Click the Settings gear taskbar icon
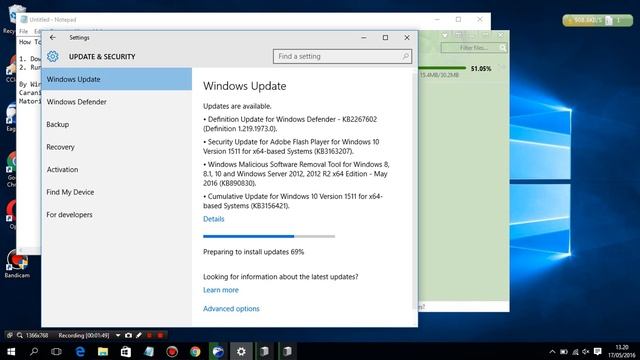 pyautogui.click(x=241, y=351)
